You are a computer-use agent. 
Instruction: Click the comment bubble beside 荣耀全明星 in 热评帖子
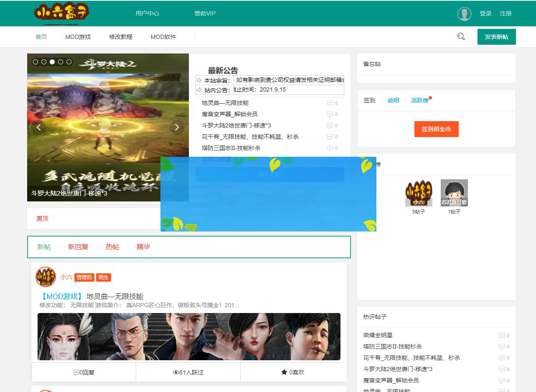tap(503, 335)
